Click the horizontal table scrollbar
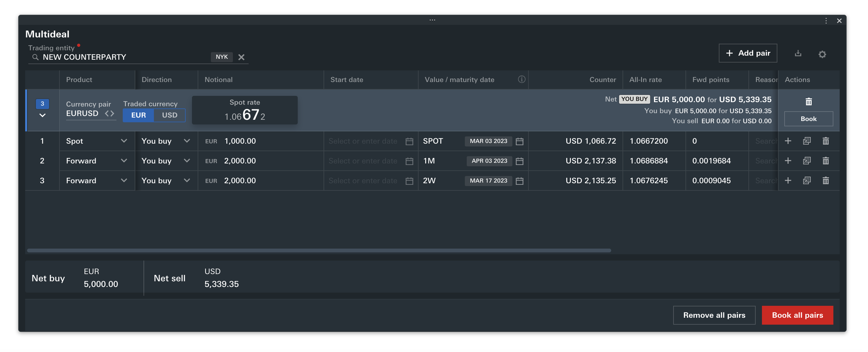Viewport: 868px width, 352px height. click(318, 250)
